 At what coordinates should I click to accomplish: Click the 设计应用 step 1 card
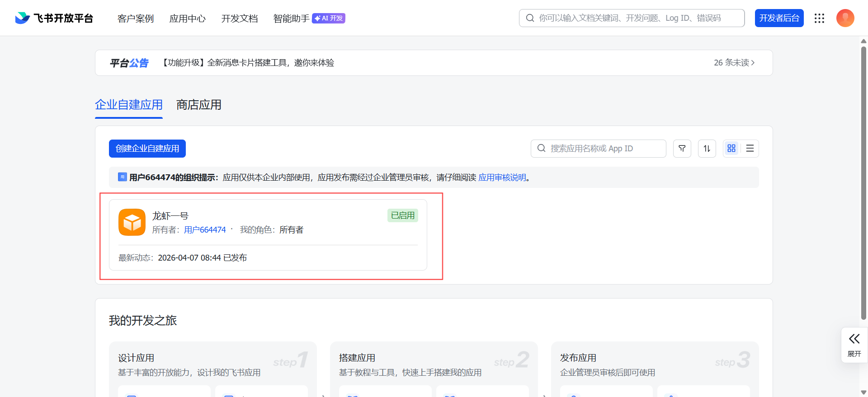tap(212, 369)
